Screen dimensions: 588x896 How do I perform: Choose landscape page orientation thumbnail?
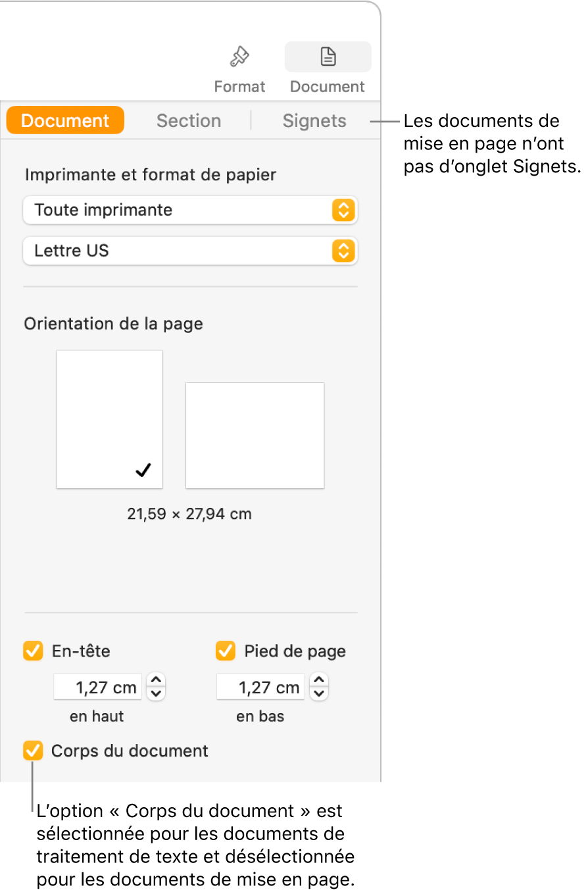[255, 436]
